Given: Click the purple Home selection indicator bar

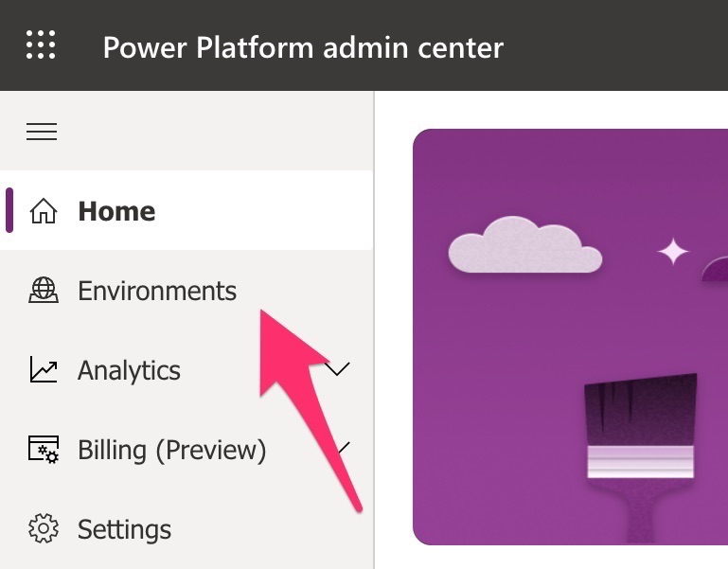Looking at the screenshot, I should 9,210.
